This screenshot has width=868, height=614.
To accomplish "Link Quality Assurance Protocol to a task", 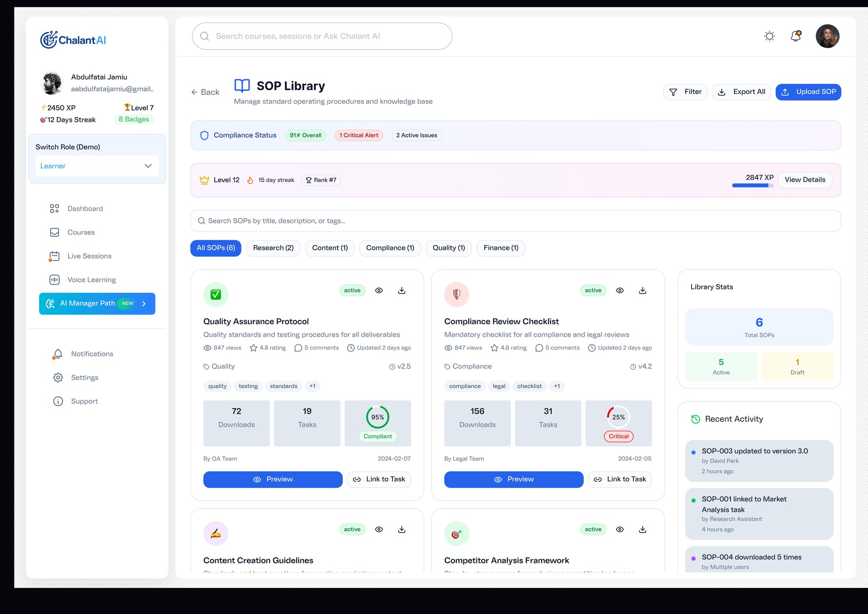I will (x=379, y=479).
